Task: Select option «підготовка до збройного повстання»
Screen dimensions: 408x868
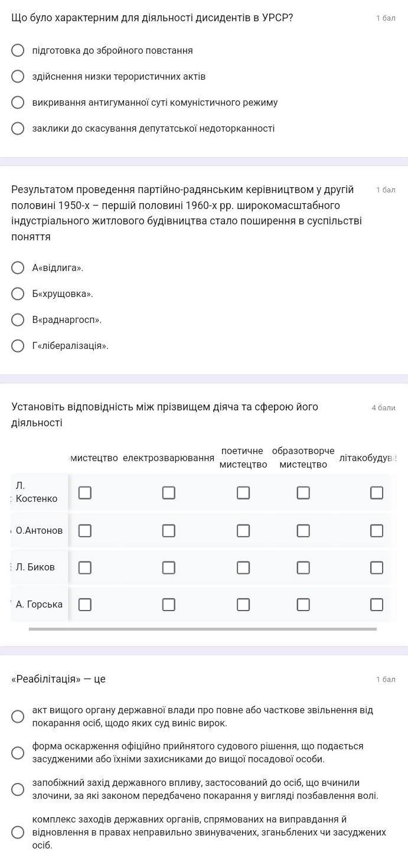Action: click(18, 51)
